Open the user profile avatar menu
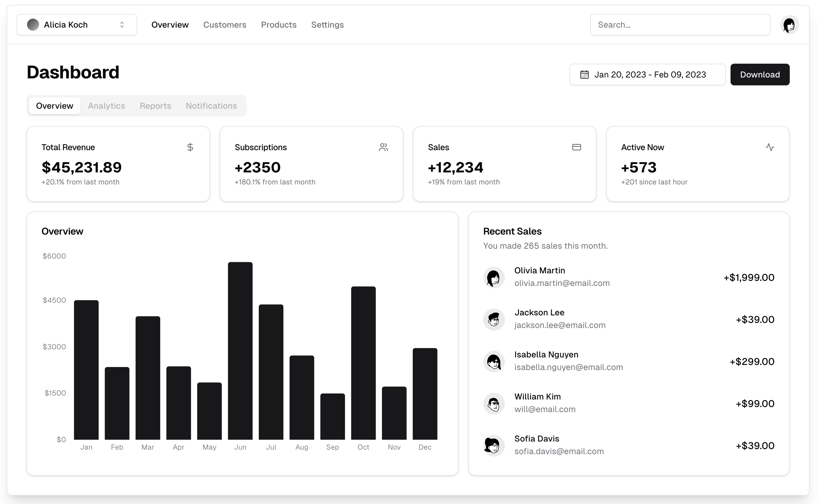 789,25
